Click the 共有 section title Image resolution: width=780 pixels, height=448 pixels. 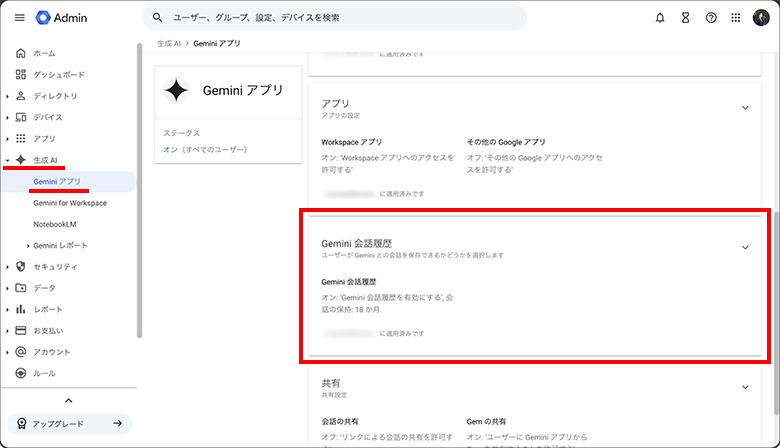point(331,383)
